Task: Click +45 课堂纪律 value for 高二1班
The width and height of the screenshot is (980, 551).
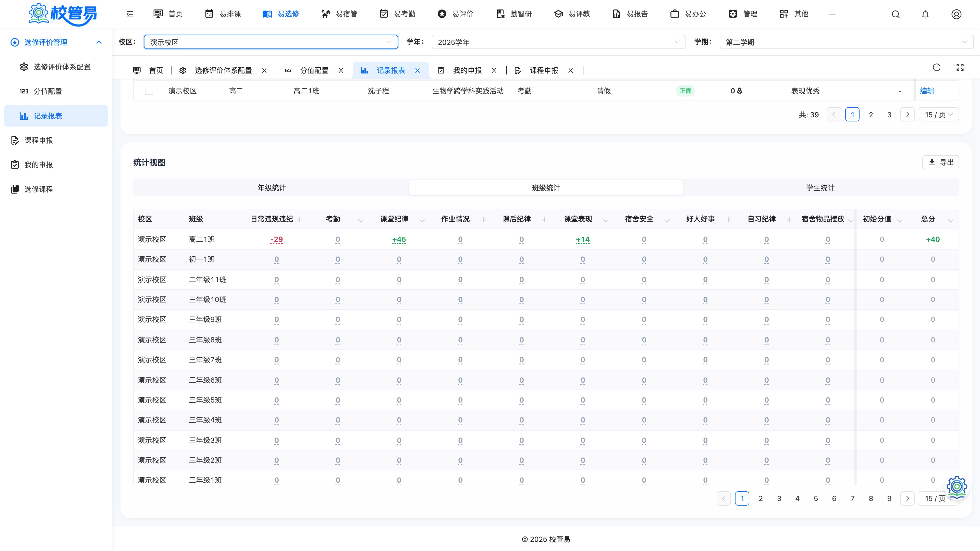Action: [399, 240]
